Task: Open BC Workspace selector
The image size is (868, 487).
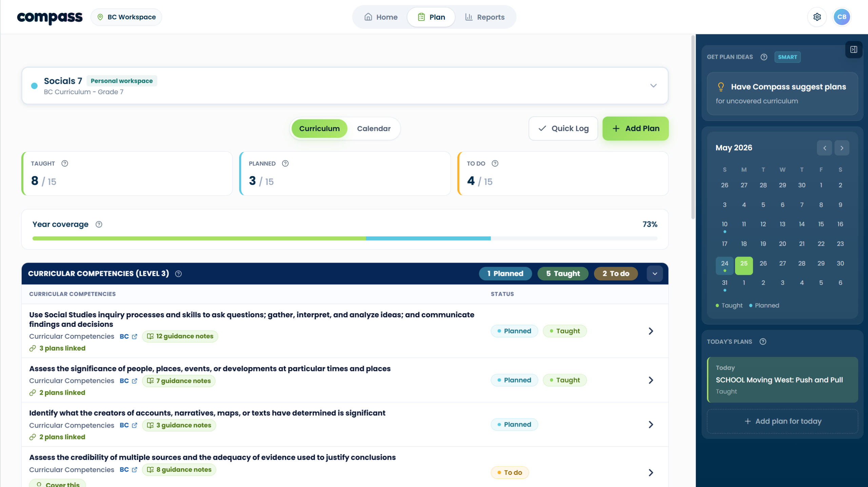Action: 126,17
